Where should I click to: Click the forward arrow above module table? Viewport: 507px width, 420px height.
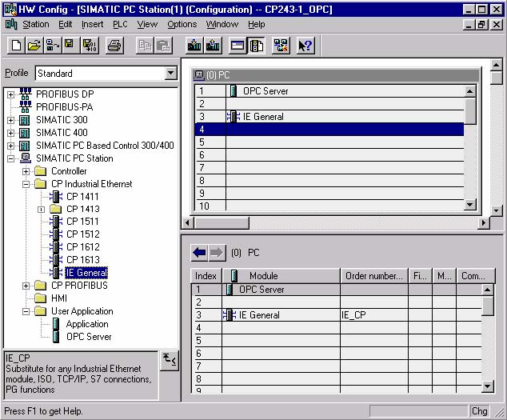pos(217,252)
